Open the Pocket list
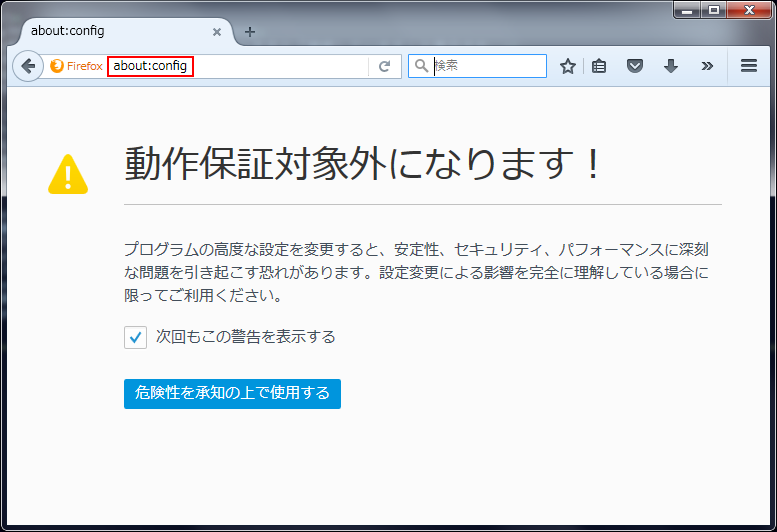This screenshot has width=777, height=532. 634,66
